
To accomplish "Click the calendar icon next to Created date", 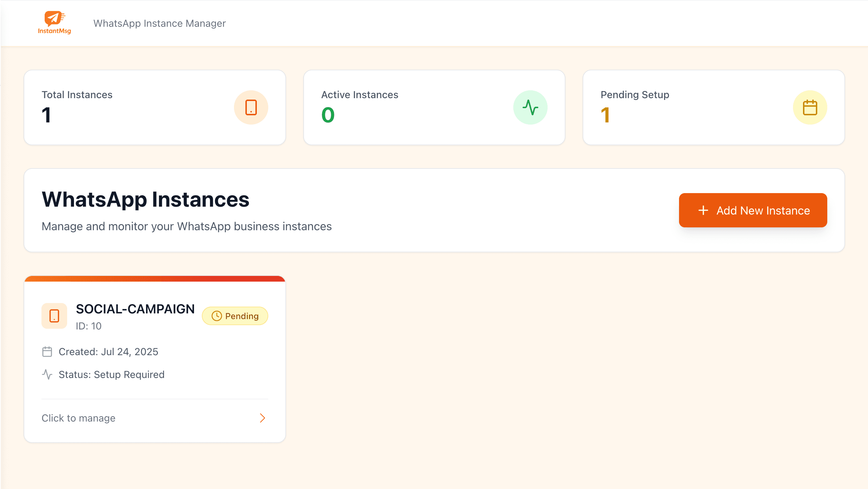I will [47, 352].
